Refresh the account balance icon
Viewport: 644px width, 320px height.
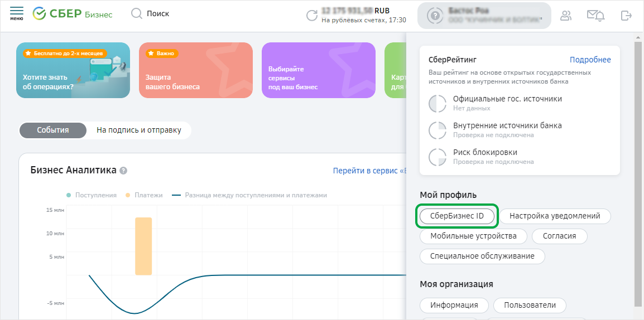click(x=312, y=16)
